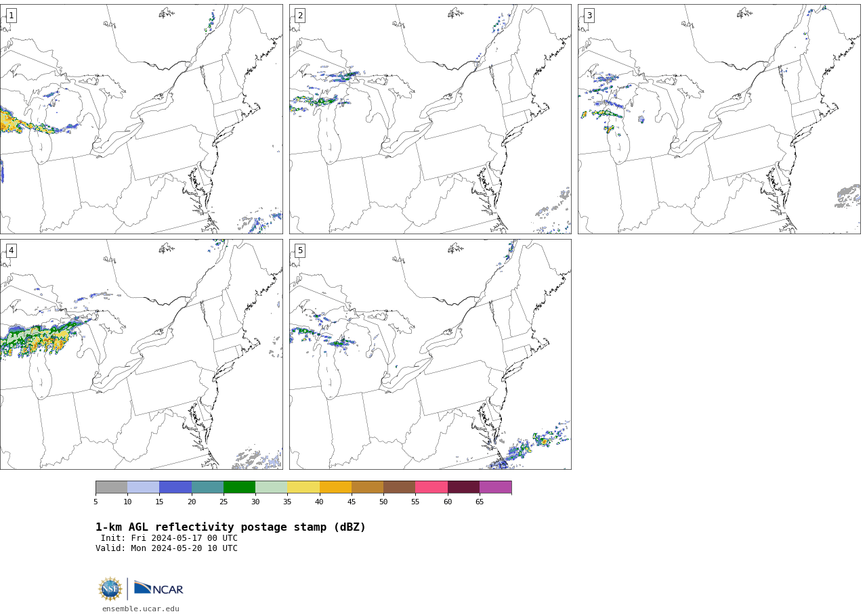Image resolution: width=867 pixels, height=616 pixels.
Task: Click the maroon 60-65 dBZ swatch
Action: 463,487
